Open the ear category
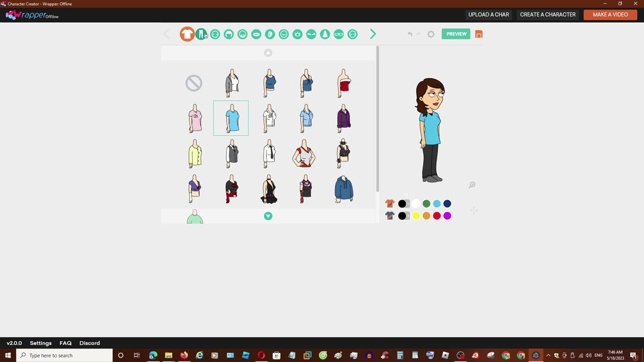This screenshot has width=644, height=362. click(270, 34)
